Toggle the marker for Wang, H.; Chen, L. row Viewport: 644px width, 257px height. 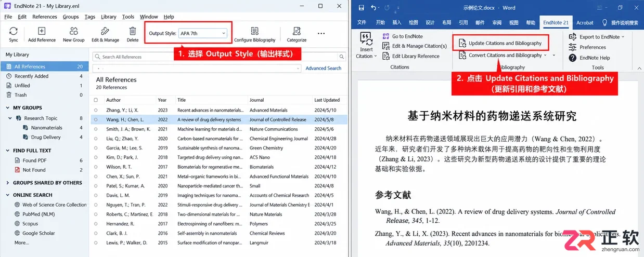[x=96, y=119]
